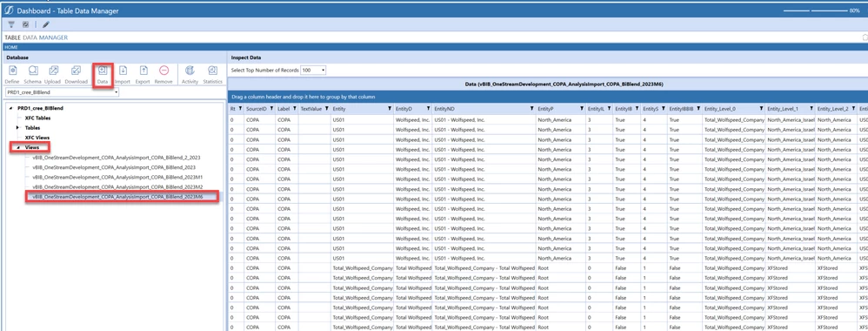Click the Upload tool

coord(53,75)
